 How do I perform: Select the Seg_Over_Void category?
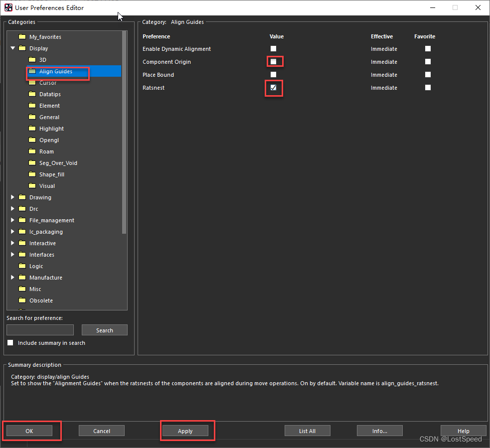58,163
